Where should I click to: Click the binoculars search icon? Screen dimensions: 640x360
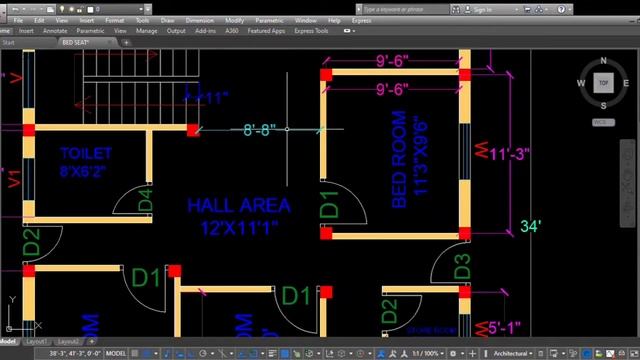(456, 9)
